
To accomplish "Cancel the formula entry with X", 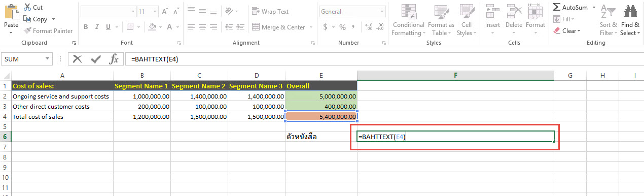I will pyautogui.click(x=77, y=59).
